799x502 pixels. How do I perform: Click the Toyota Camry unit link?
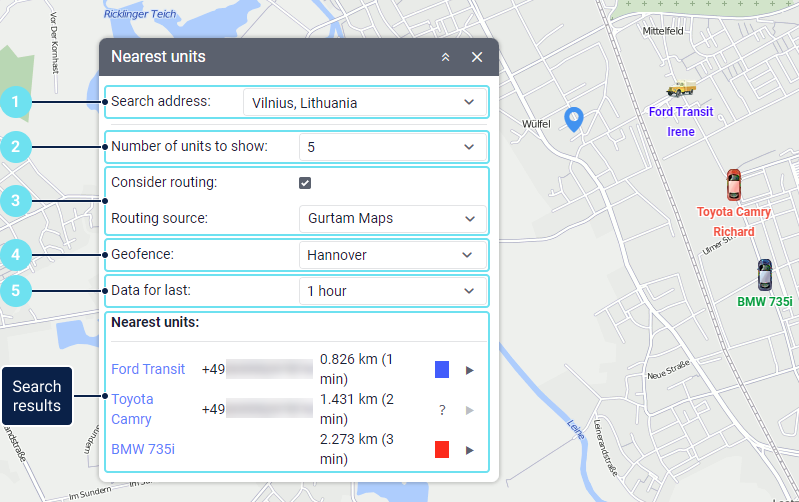(132, 409)
